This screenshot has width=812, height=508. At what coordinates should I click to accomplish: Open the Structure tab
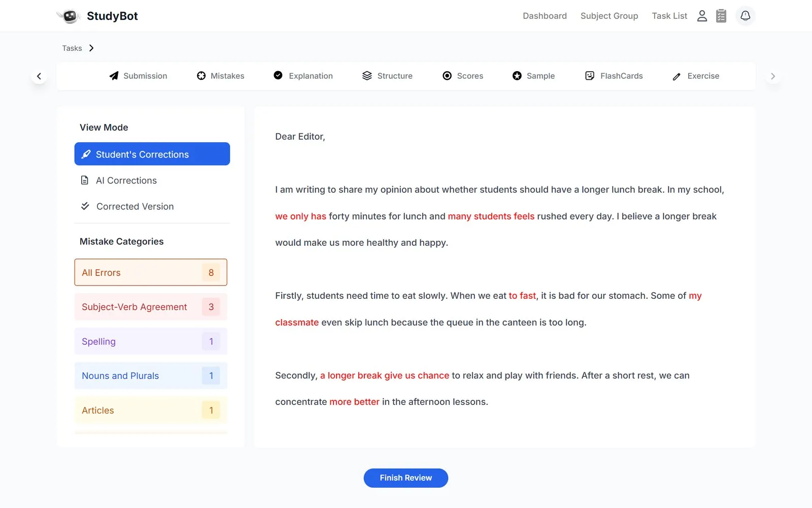tap(387, 76)
